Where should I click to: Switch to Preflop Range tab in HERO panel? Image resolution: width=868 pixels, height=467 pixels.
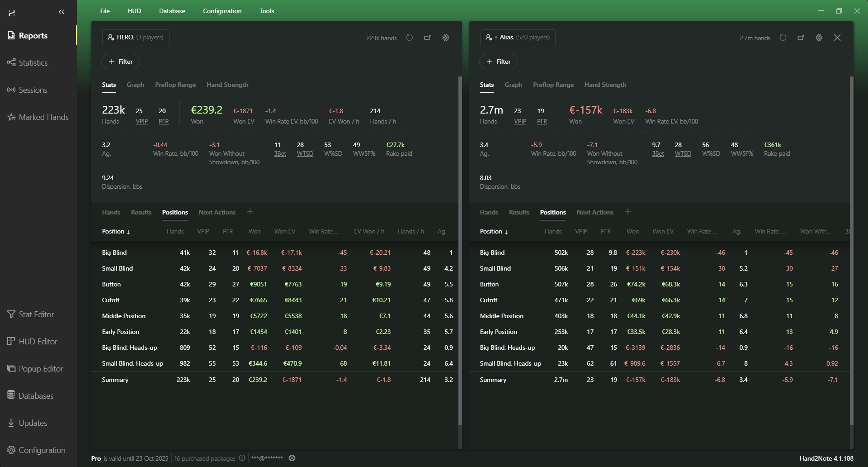point(175,85)
